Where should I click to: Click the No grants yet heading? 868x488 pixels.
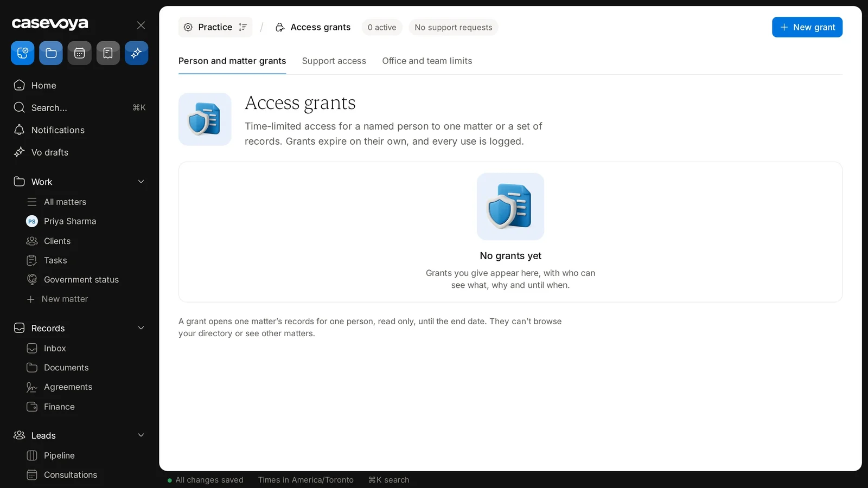pyautogui.click(x=510, y=256)
